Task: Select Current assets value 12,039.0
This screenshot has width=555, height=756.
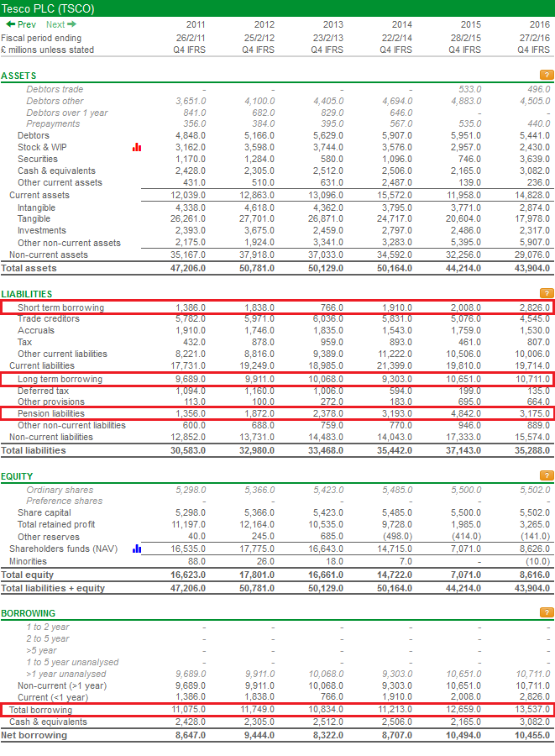Action: (x=188, y=195)
